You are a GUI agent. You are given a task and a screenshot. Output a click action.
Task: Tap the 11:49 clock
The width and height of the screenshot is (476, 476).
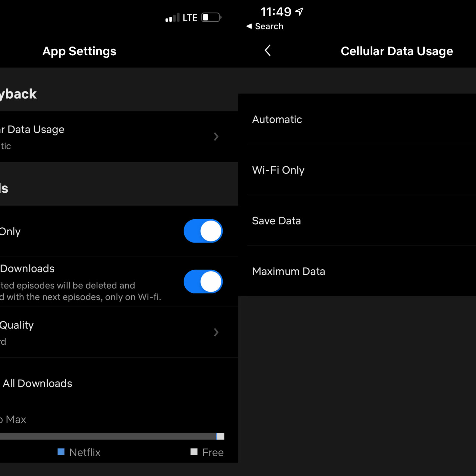click(276, 12)
